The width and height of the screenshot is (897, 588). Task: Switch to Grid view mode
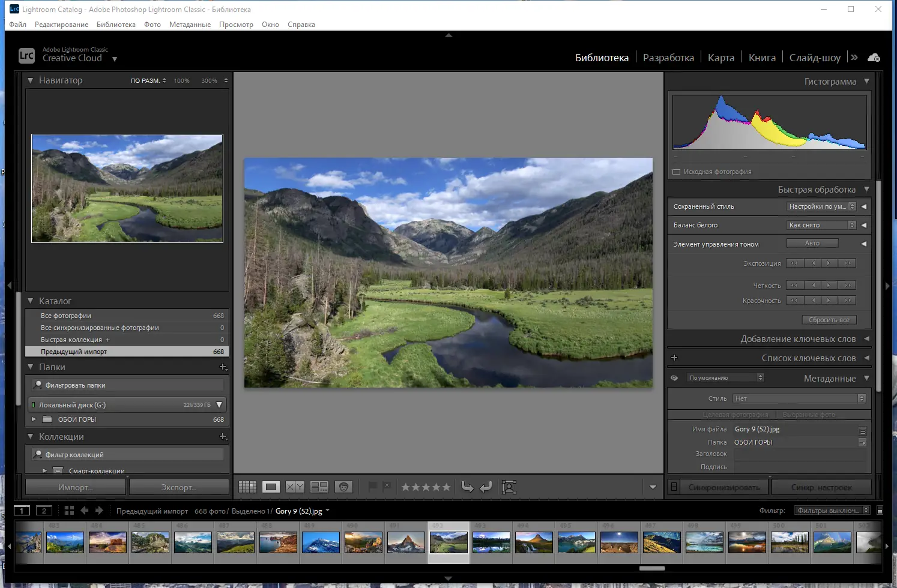coord(247,487)
